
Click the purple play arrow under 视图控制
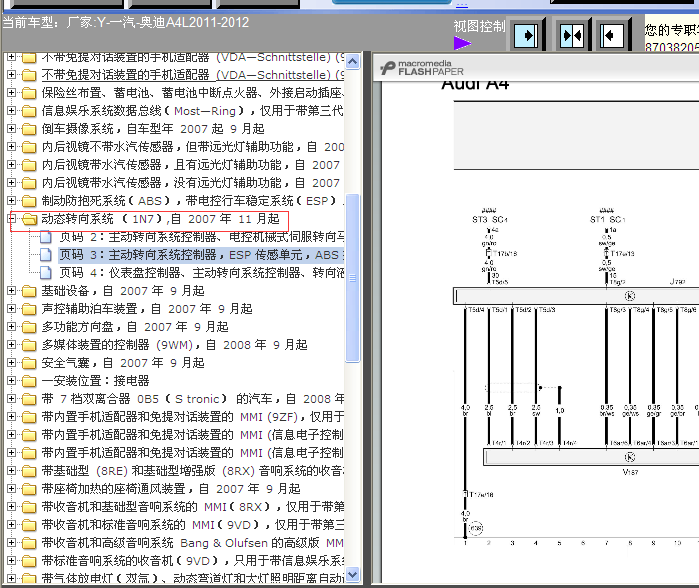[463, 43]
